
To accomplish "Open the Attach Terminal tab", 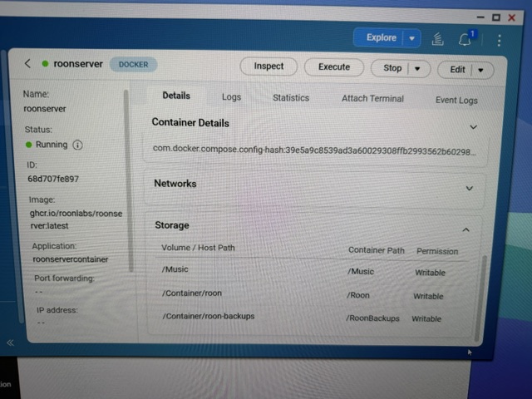I will [x=372, y=99].
